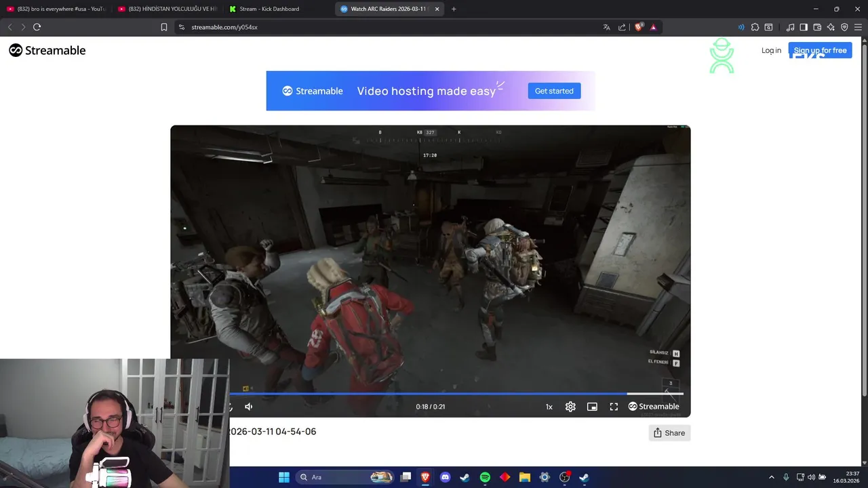The width and height of the screenshot is (868, 488).
Task: Open Windows Settings gear from the taskbar
Action: [x=545, y=477]
